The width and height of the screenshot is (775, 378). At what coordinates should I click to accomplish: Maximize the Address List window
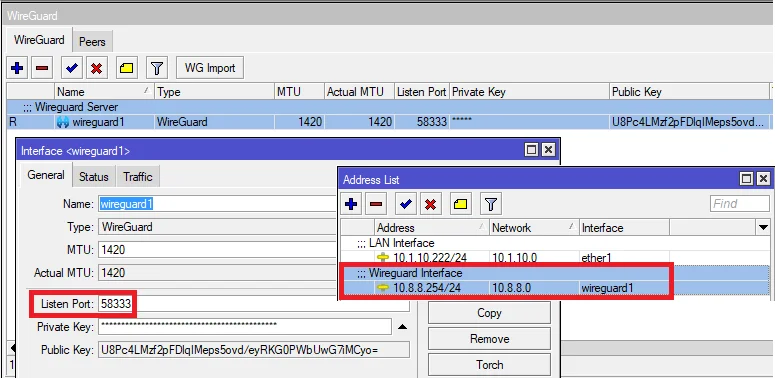[746, 178]
